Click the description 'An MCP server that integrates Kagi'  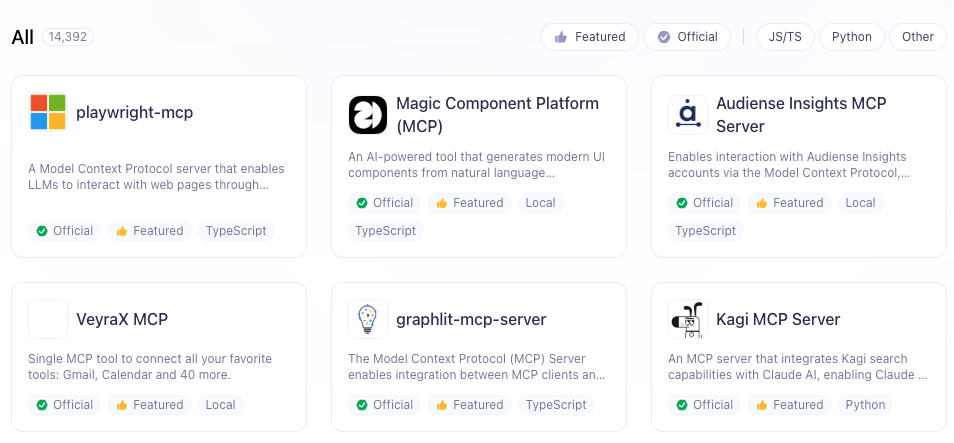click(x=798, y=367)
